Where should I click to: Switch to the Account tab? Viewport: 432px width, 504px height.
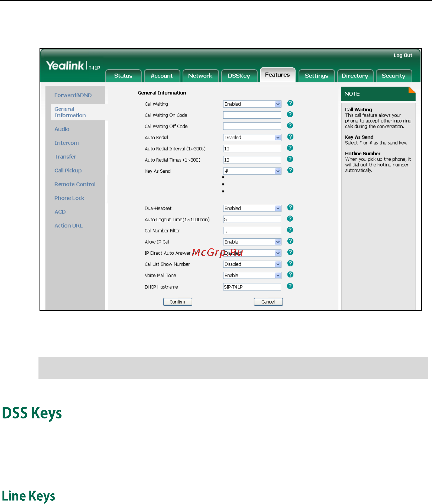click(x=162, y=76)
